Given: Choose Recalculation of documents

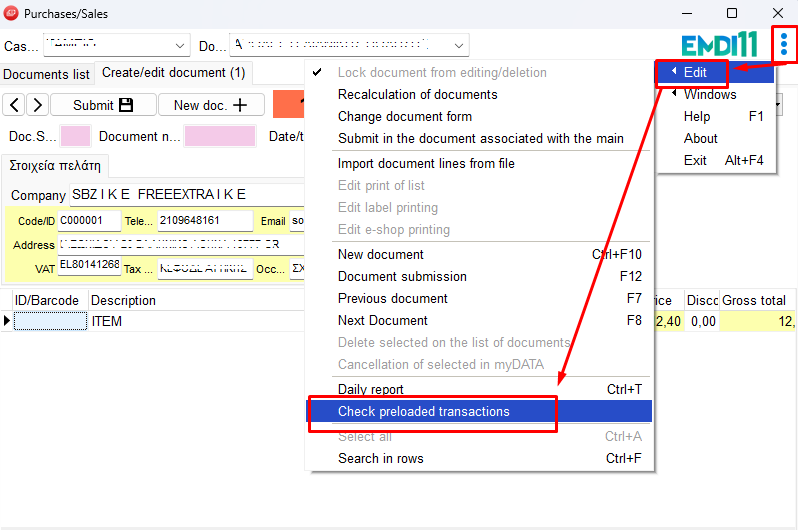Looking at the screenshot, I should [417, 95].
